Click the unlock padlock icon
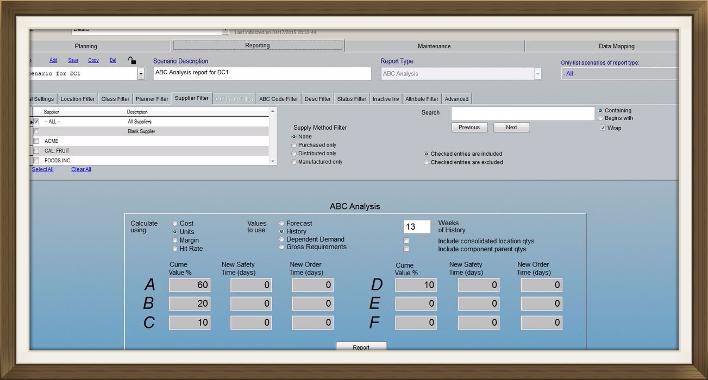Image resolution: width=708 pixels, height=380 pixels. pos(131,60)
